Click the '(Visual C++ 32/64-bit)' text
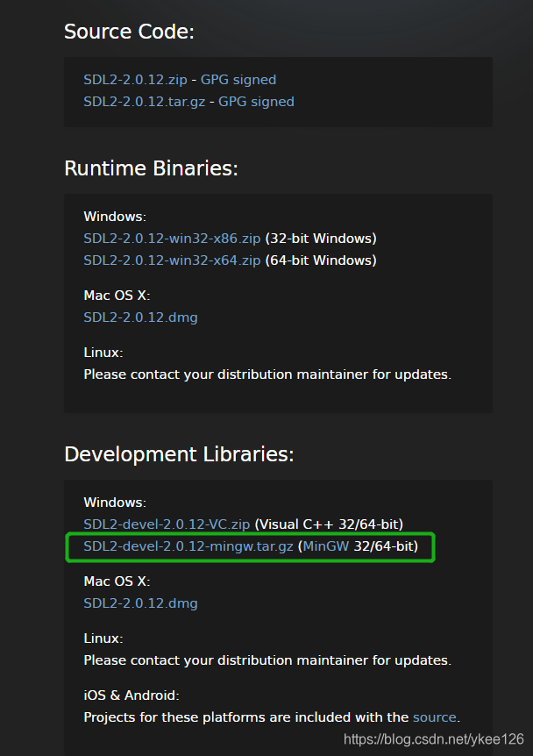 tap(329, 524)
